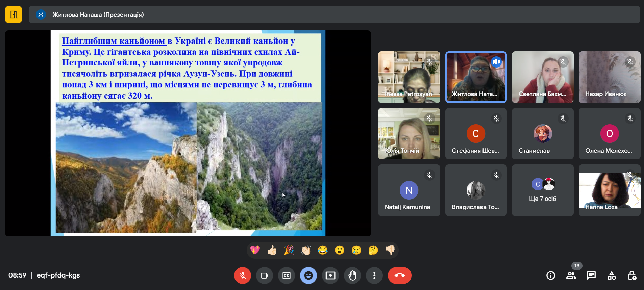Send the clapping hands reaction
Image resolution: width=644 pixels, height=290 pixels.
(x=306, y=250)
